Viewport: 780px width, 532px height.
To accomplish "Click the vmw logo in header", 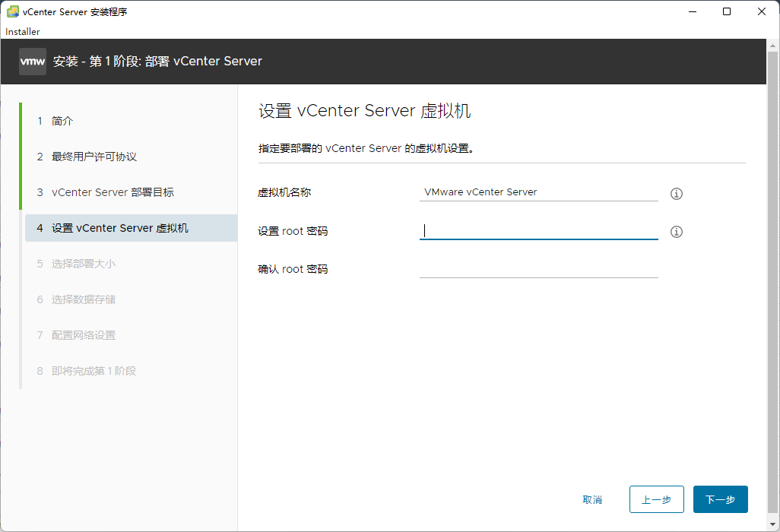I will pos(33,62).
